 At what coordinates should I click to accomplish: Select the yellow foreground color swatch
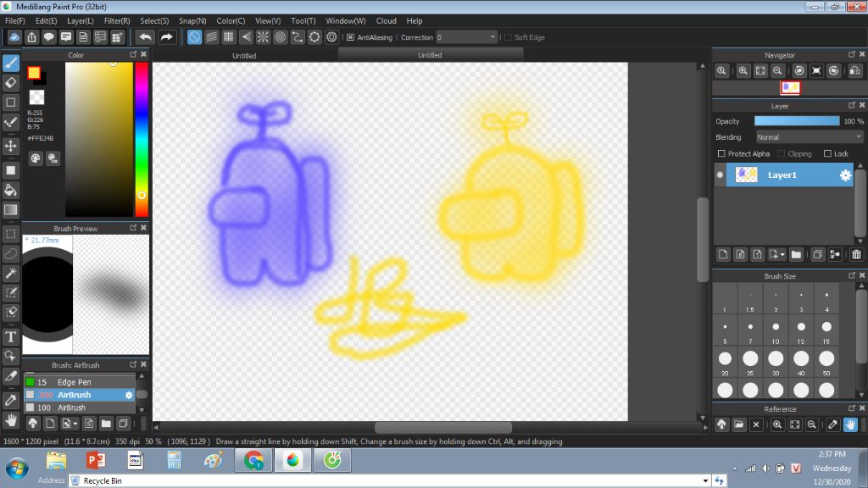[34, 73]
